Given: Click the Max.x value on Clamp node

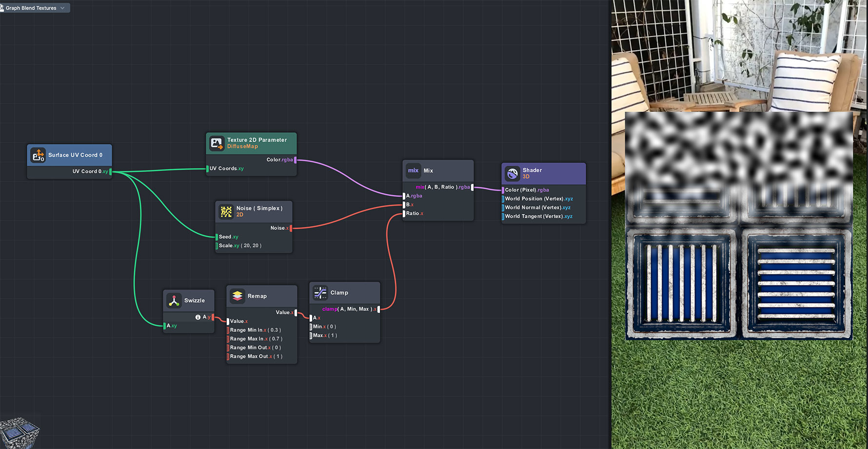Looking at the screenshot, I should point(333,336).
